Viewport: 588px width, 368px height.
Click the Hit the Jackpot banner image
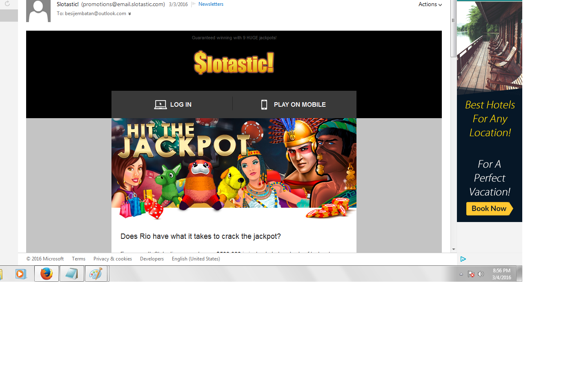pyautogui.click(x=234, y=168)
